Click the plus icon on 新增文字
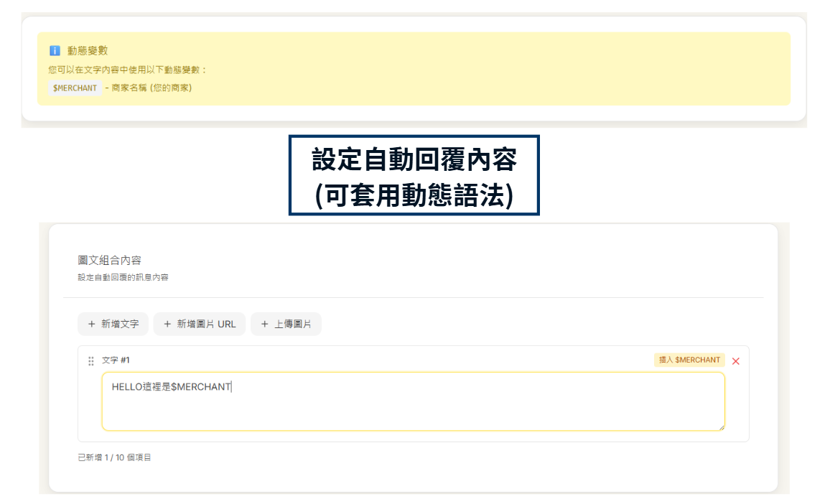 click(x=91, y=325)
